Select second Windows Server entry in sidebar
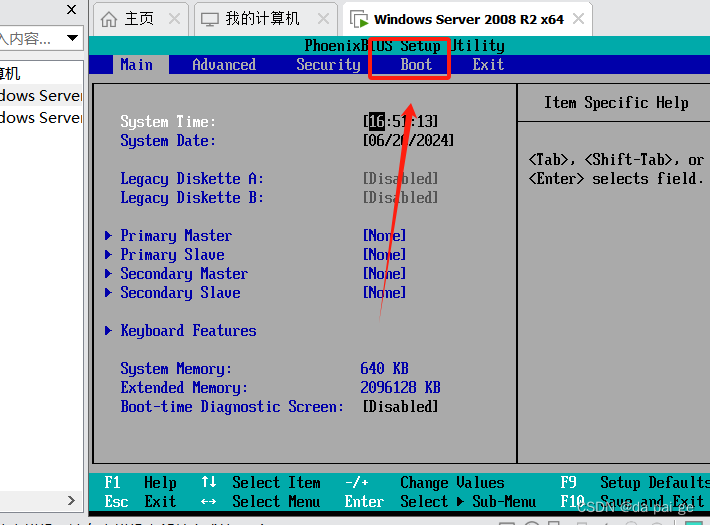The width and height of the screenshot is (710, 525). click(41, 118)
